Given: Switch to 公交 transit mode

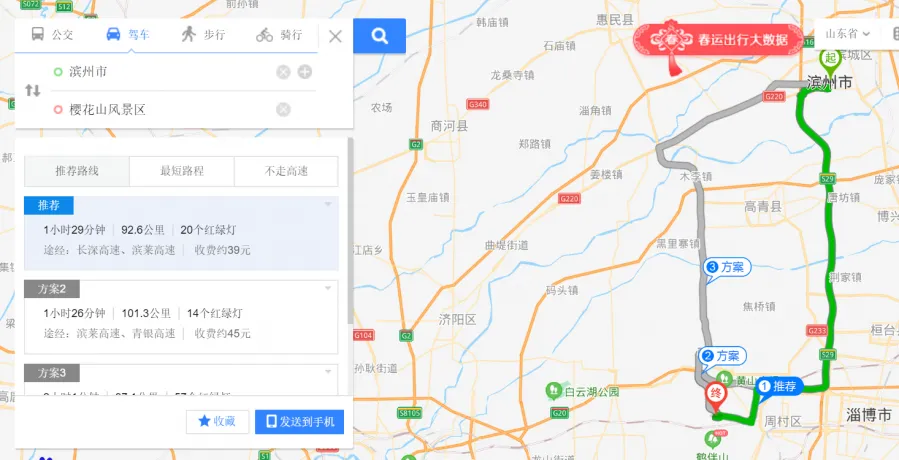Looking at the screenshot, I should [52, 35].
